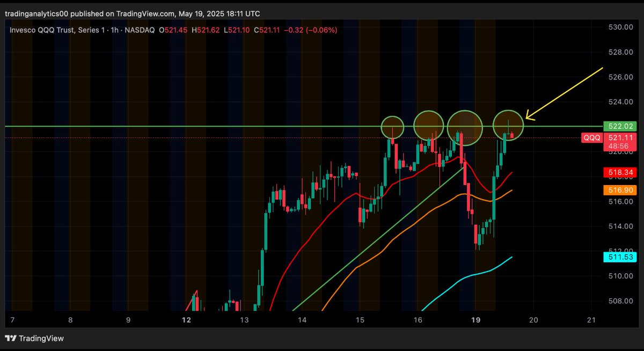Click bold date '19' on the time axis

pos(475,320)
